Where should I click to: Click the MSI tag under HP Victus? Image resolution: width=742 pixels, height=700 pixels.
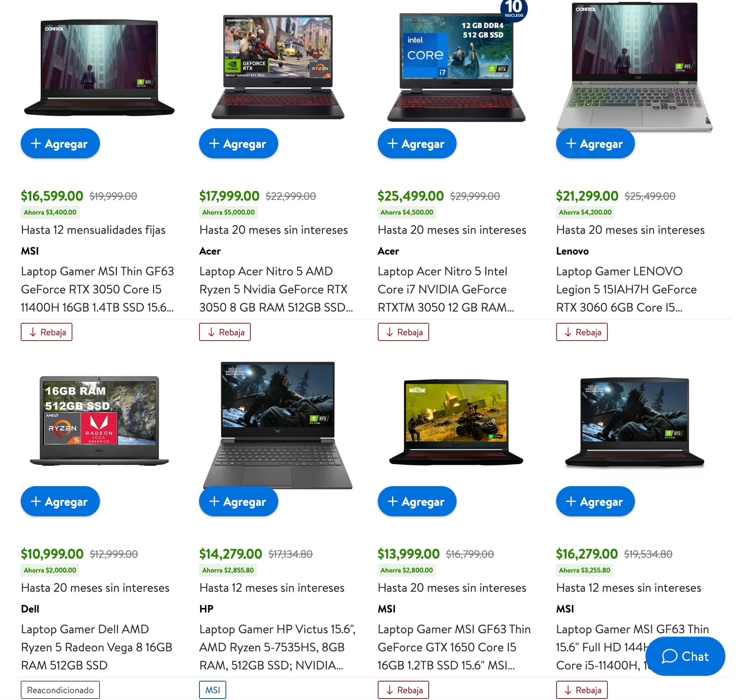pos(213,690)
